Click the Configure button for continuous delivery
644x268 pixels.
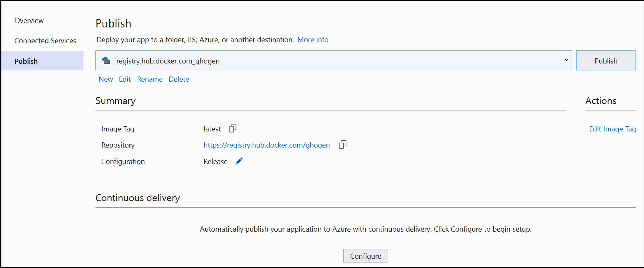[366, 256]
